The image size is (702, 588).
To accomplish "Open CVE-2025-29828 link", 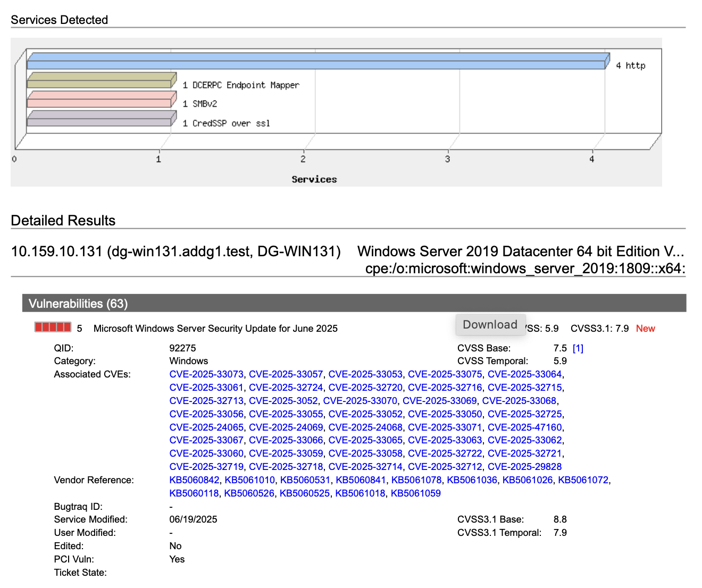I will click(x=525, y=467).
